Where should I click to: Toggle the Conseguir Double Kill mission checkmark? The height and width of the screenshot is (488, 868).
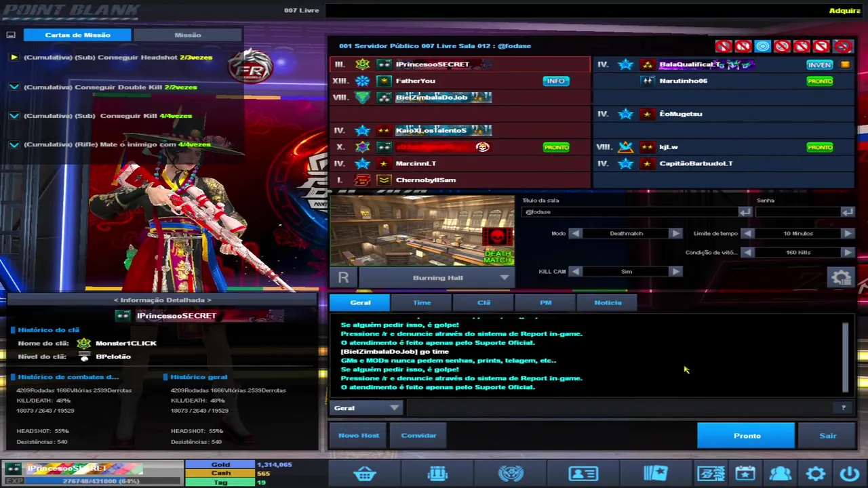(x=14, y=87)
